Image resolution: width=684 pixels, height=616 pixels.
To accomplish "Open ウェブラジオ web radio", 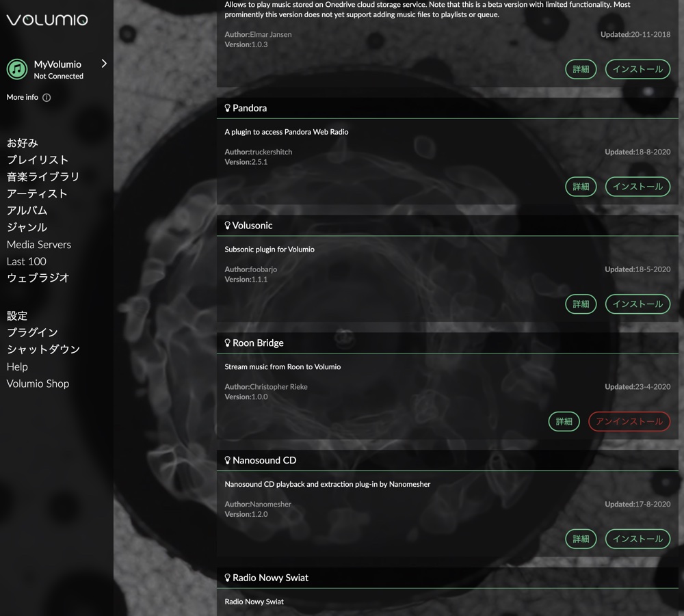I will (x=38, y=278).
